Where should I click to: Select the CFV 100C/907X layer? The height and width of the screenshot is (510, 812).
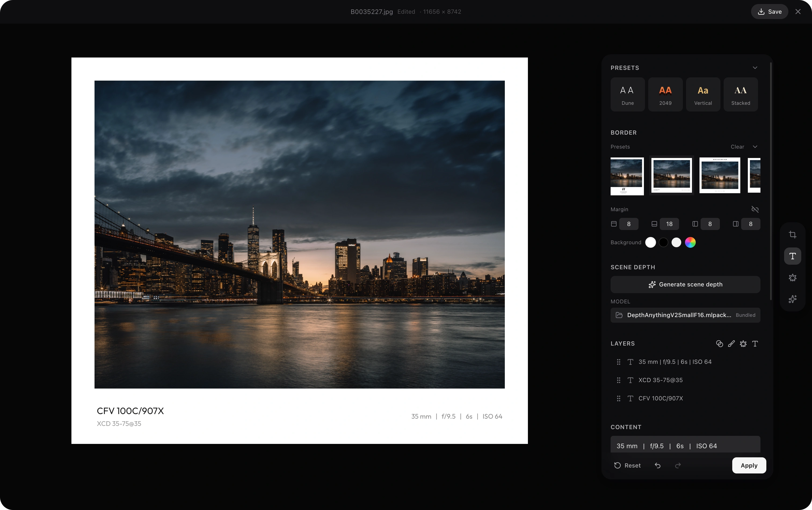[685, 398]
